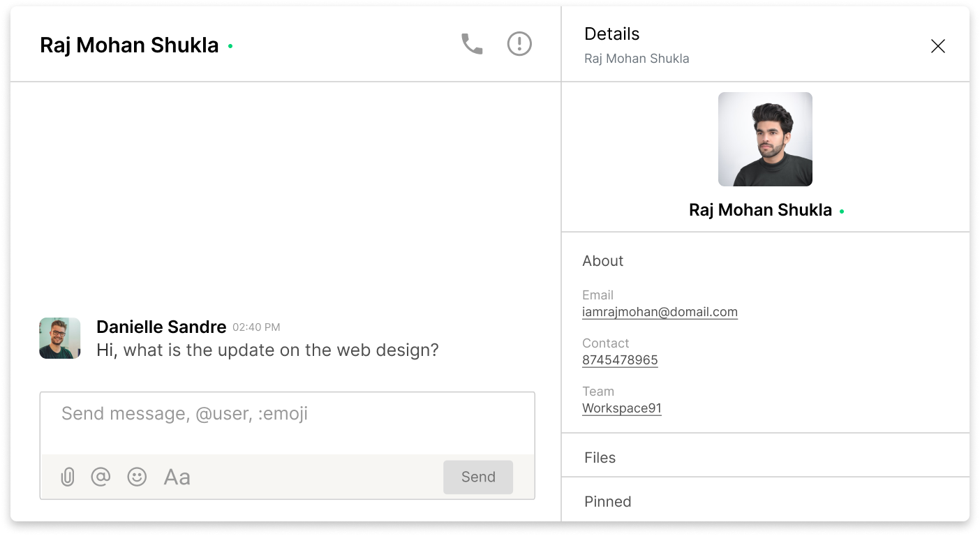Select the message about web design update

click(x=267, y=350)
